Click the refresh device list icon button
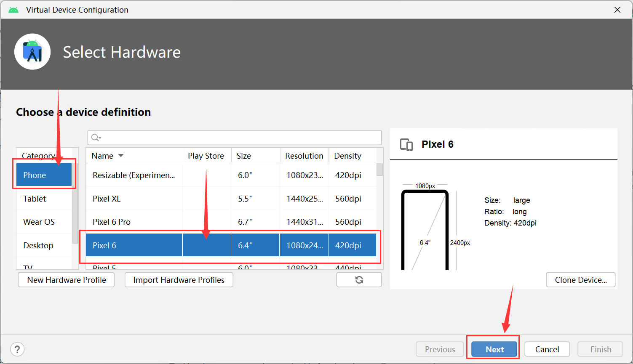The image size is (633, 364). (359, 280)
